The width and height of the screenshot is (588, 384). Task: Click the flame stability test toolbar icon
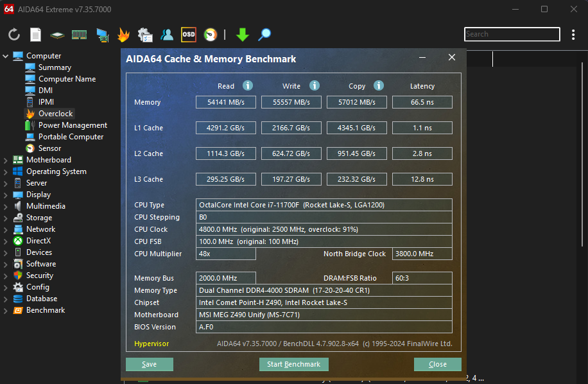[x=123, y=35]
